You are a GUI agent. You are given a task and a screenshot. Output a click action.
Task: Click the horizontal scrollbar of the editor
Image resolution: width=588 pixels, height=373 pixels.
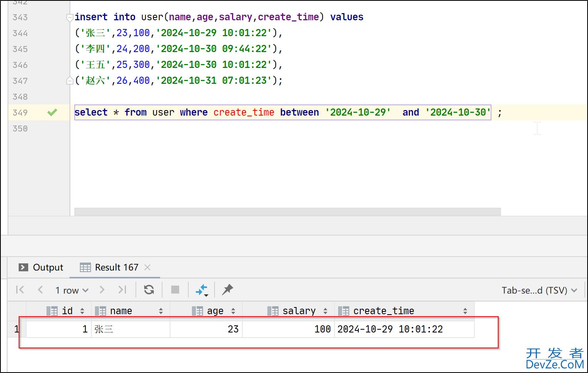pyautogui.click(x=288, y=211)
